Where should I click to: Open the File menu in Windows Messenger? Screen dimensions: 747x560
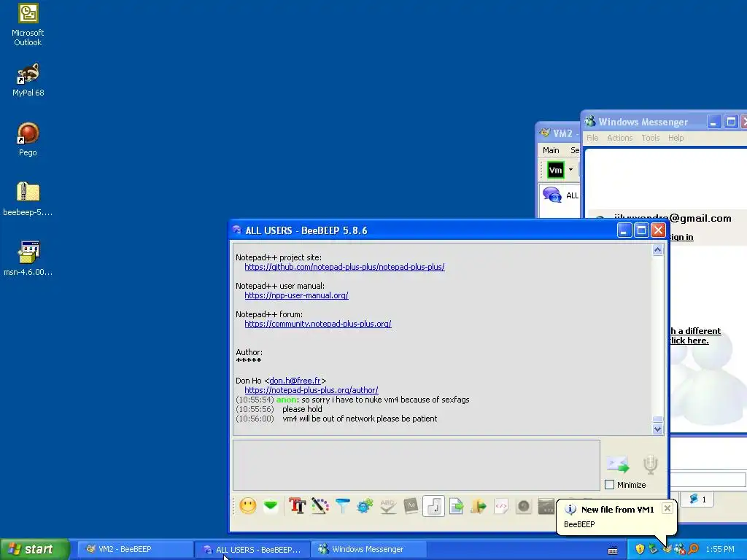(x=592, y=138)
